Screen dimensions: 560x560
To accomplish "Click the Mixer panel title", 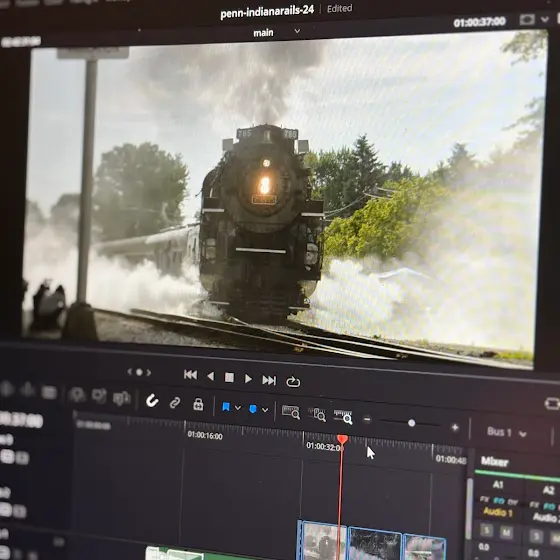I will tap(495, 462).
